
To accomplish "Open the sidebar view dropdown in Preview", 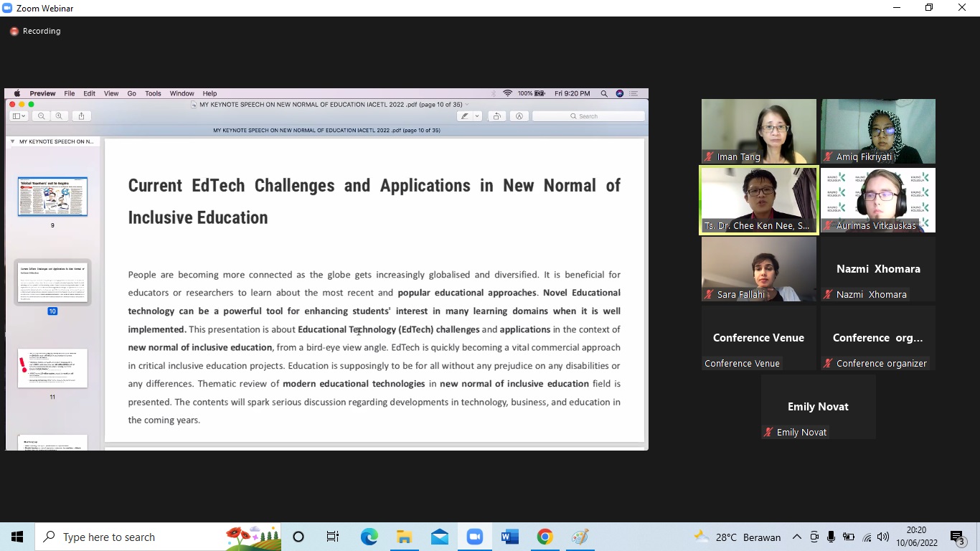I will pyautogui.click(x=19, y=116).
